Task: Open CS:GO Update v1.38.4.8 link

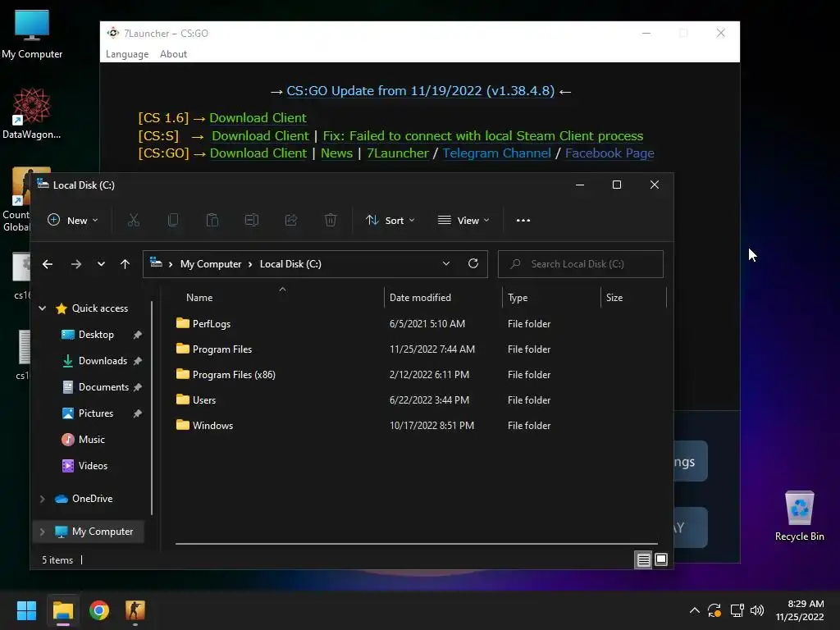Action: pyautogui.click(x=421, y=91)
